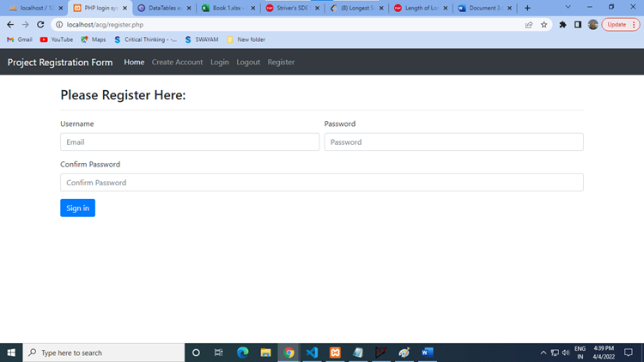Expand the tab search chevron
This screenshot has height=362, width=644.
click(x=568, y=7)
